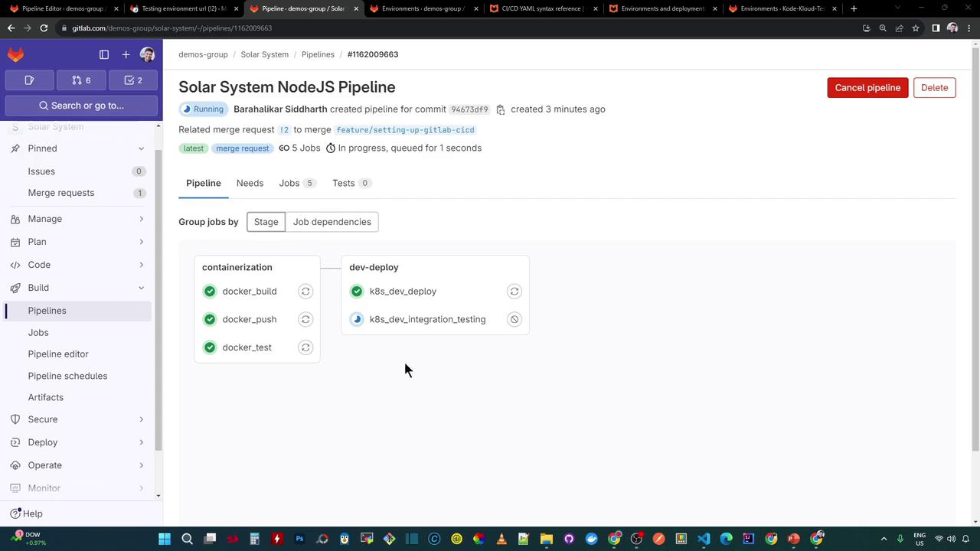This screenshot has width=980, height=551.
Task: Collapse the Build sidebar section
Action: point(141,288)
